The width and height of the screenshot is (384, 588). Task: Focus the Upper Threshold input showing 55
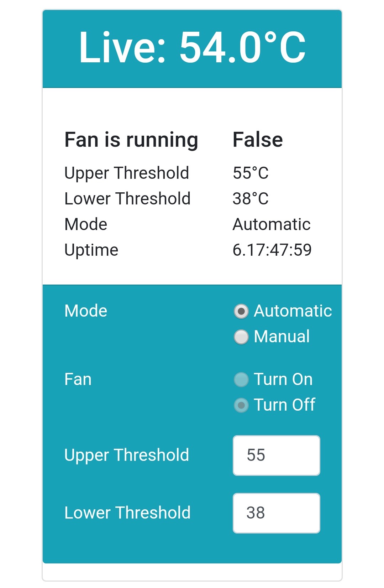277,456
